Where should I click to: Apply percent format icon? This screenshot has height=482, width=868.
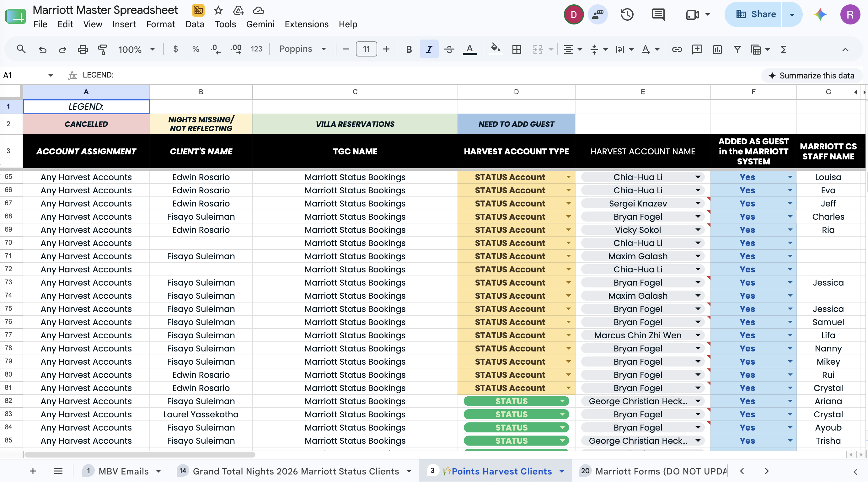click(196, 49)
